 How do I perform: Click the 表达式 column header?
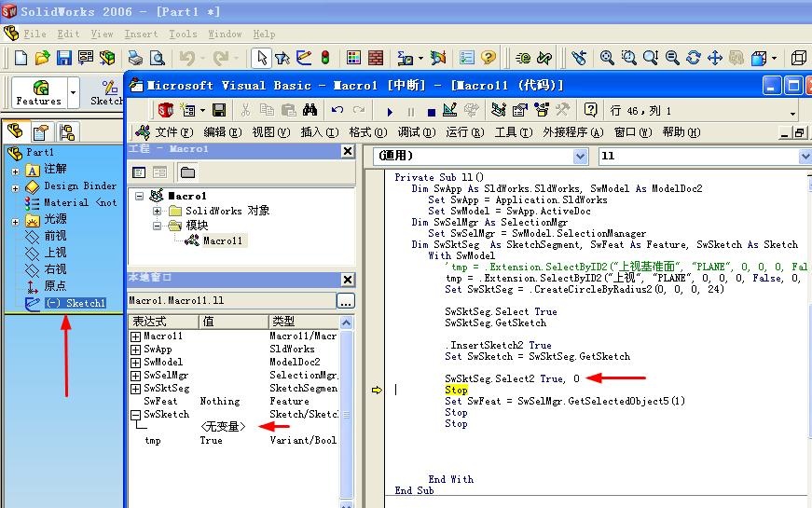point(164,322)
